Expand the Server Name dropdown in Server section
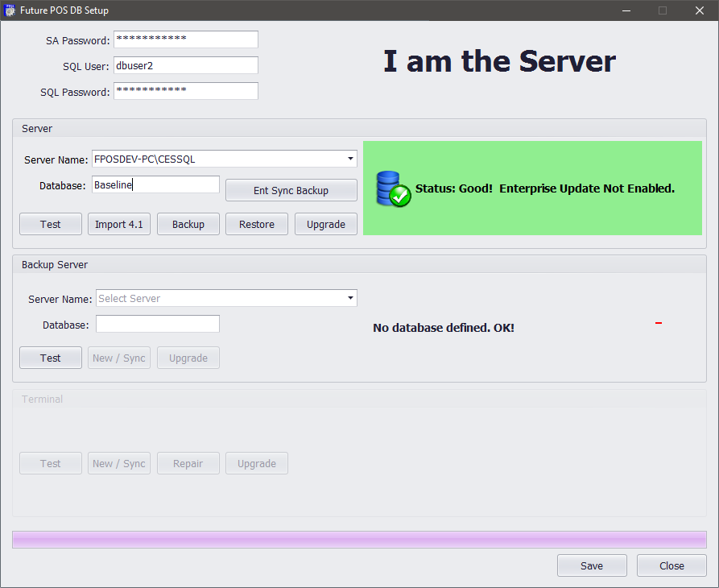Viewport: 719px width, 588px height. pyautogui.click(x=350, y=159)
